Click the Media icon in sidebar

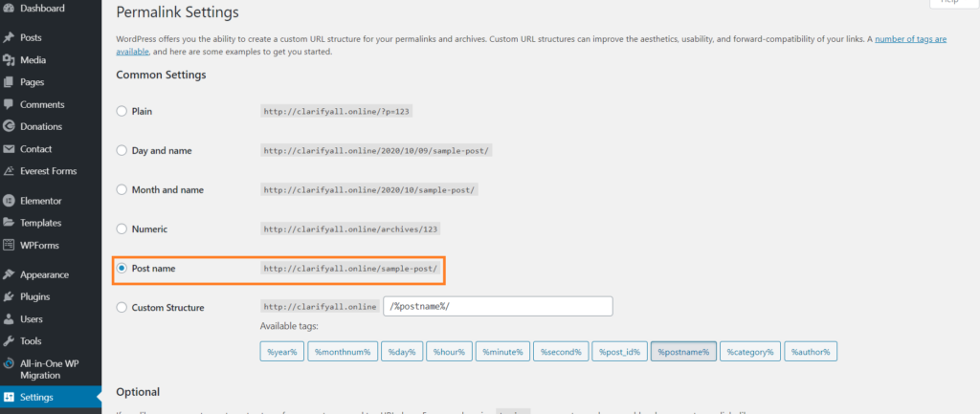[9, 60]
